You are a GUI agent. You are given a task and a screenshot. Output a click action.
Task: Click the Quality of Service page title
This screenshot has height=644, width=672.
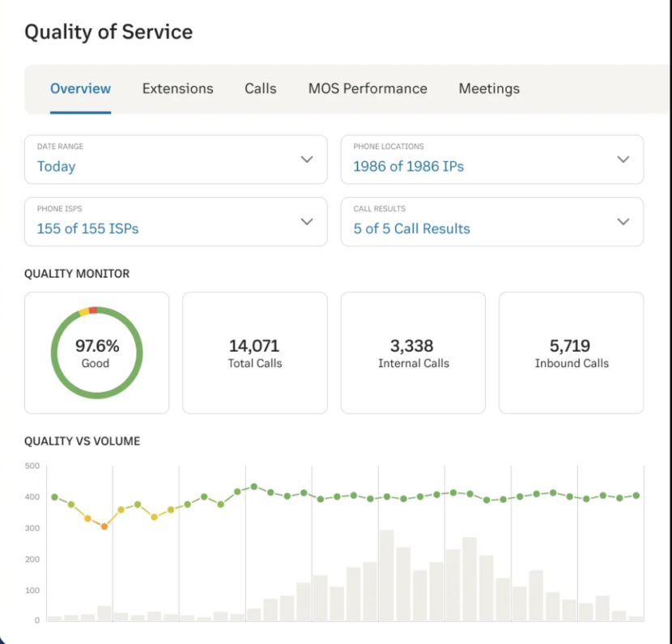coord(108,32)
